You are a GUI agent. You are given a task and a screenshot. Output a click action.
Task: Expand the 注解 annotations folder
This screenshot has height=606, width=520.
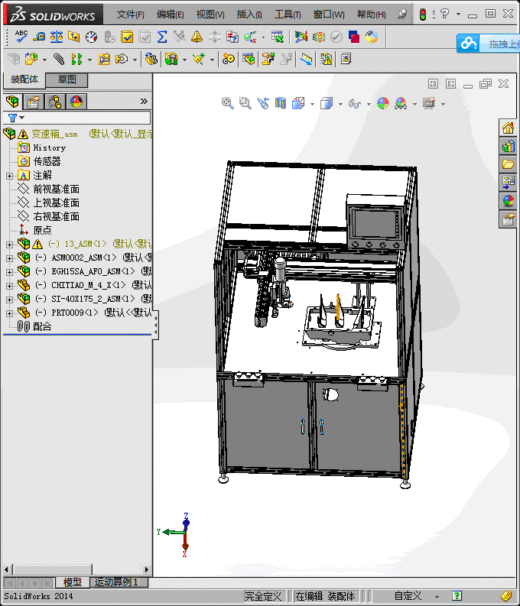point(9,176)
